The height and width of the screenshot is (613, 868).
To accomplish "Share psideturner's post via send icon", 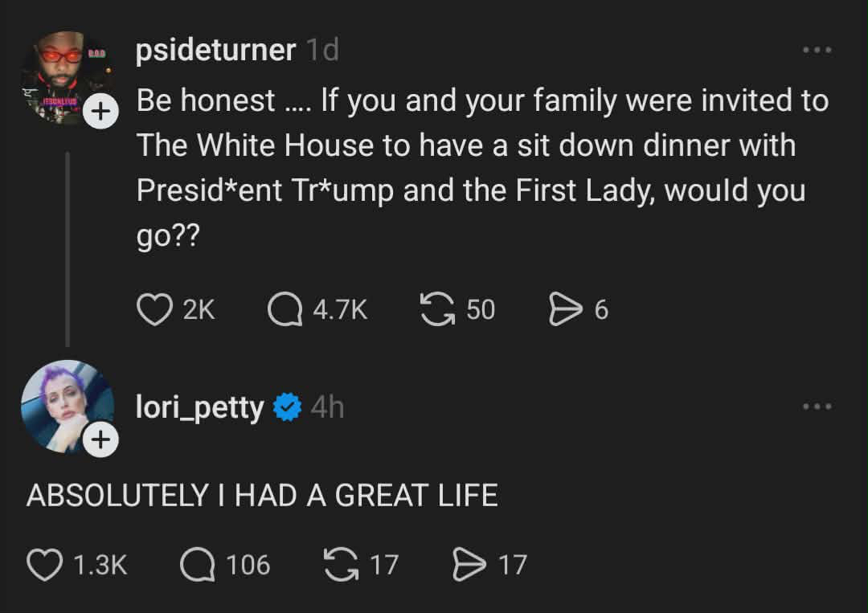I will [565, 310].
